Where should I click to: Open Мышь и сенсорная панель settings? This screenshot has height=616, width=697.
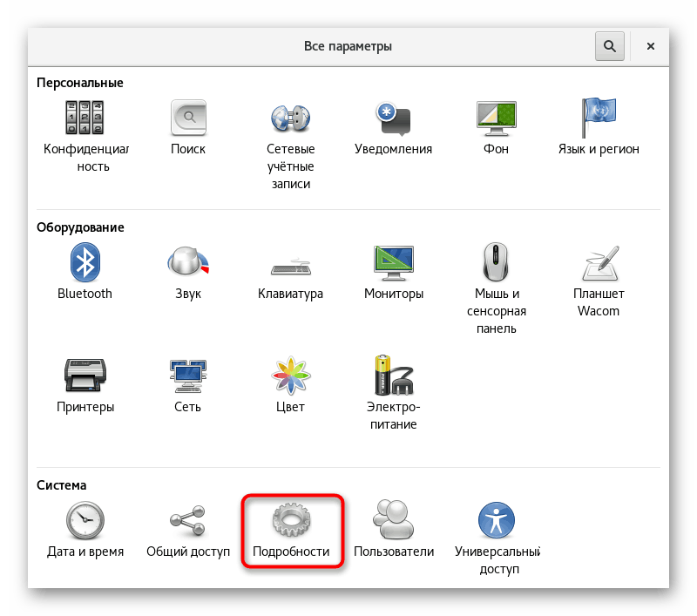(496, 261)
